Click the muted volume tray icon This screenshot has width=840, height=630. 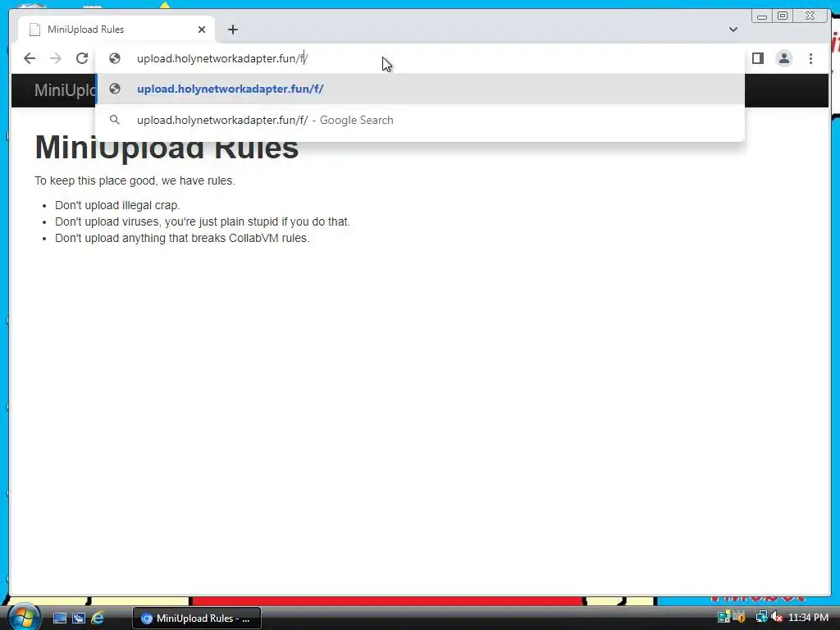click(776, 618)
